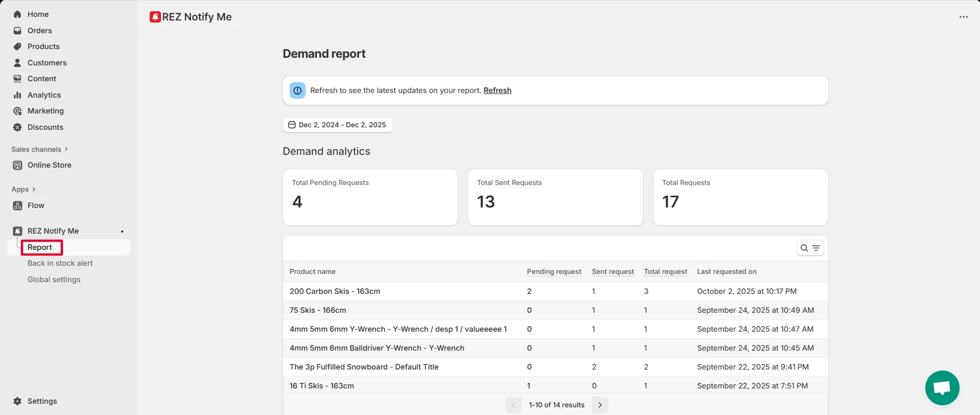Select the 4mm 5mm 6mm Balldriver Y-Wrench row
Viewport: 980px width, 415px height.
pyautogui.click(x=555, y=348)
